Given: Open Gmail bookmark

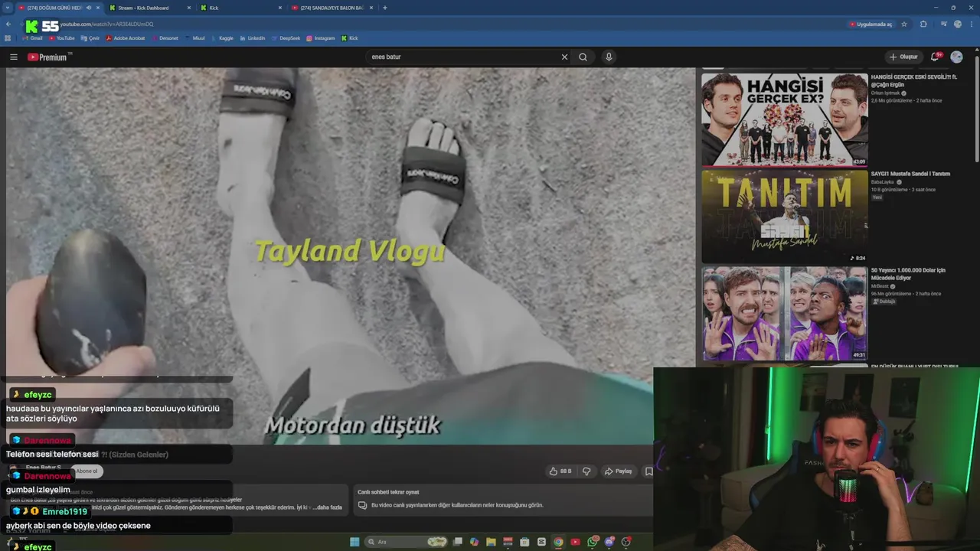Looking at the screenshot, I should click(x=32, y=37).
